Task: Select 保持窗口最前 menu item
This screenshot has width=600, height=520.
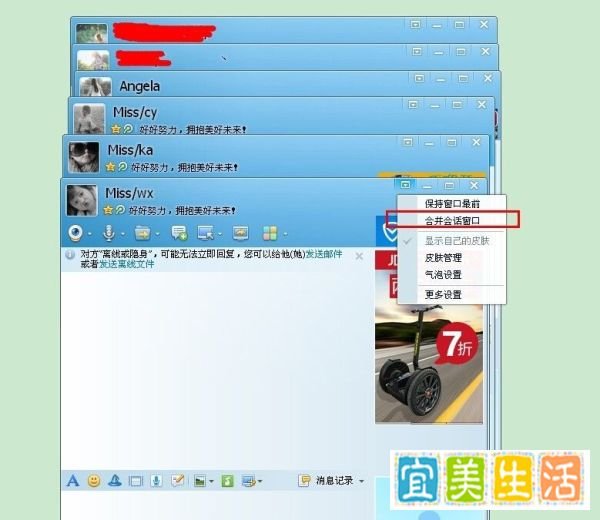Action: tap(452, 204)
